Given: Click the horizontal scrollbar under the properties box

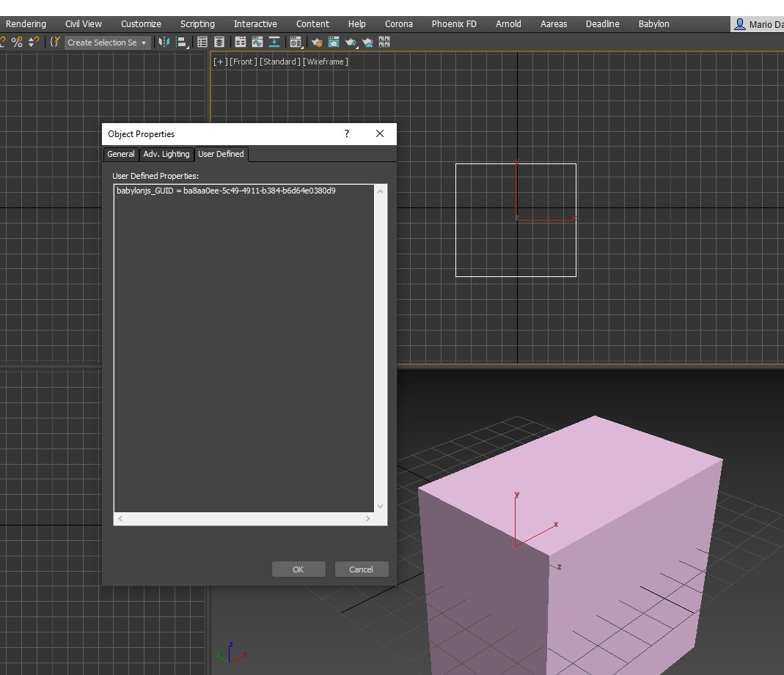Looking at the screenshot, I should [x=243, y=519].
